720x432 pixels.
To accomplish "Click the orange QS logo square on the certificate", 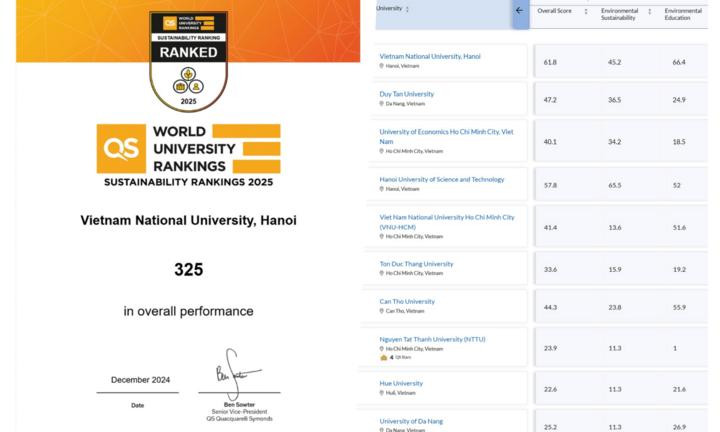I will point(121,149).
